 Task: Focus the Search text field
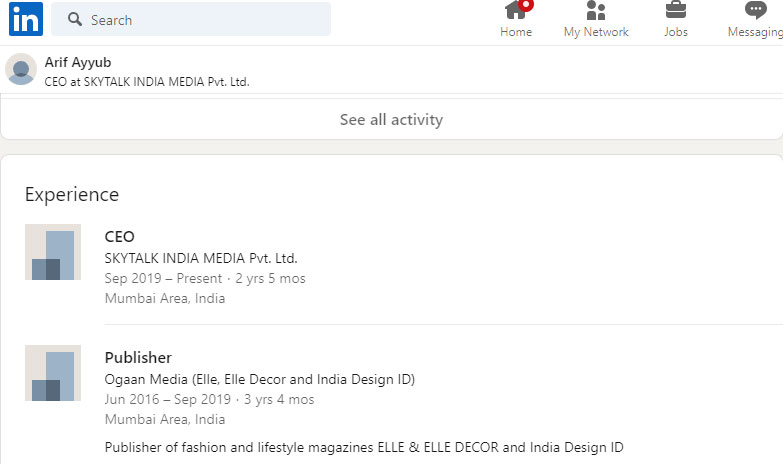(x=200, y=20)
